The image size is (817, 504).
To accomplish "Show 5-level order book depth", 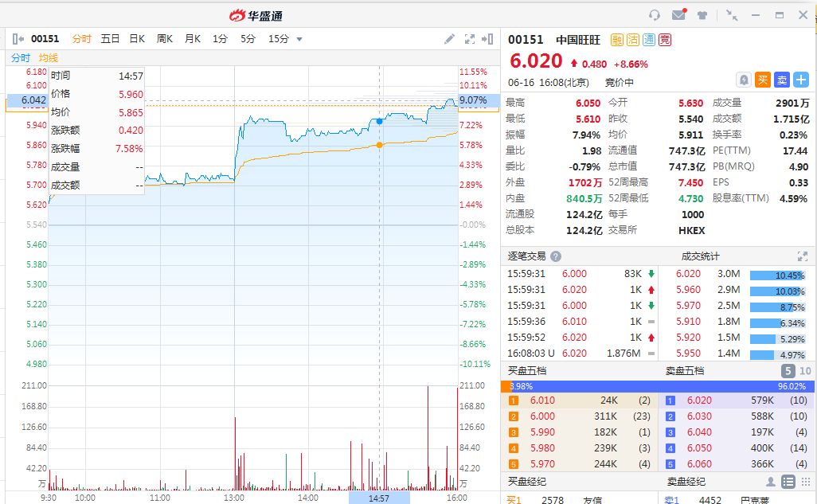I will pos(788,371).
